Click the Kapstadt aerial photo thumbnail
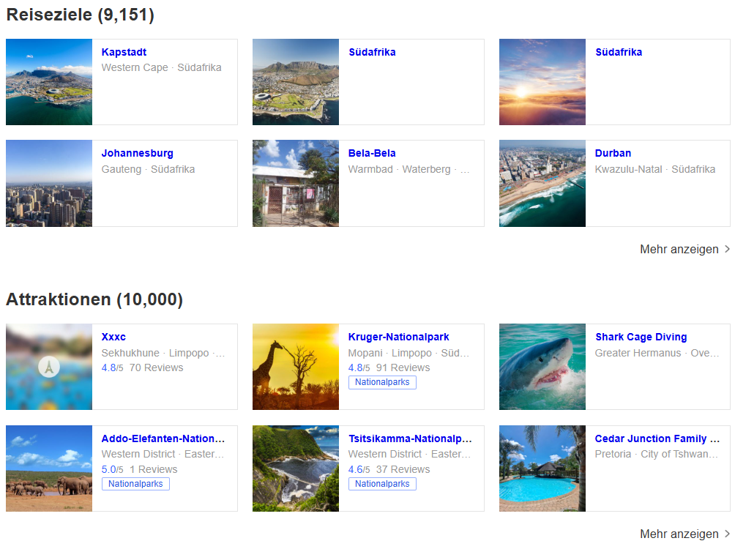The width and height of the screenshot is (735, 560). click(49, 82)
